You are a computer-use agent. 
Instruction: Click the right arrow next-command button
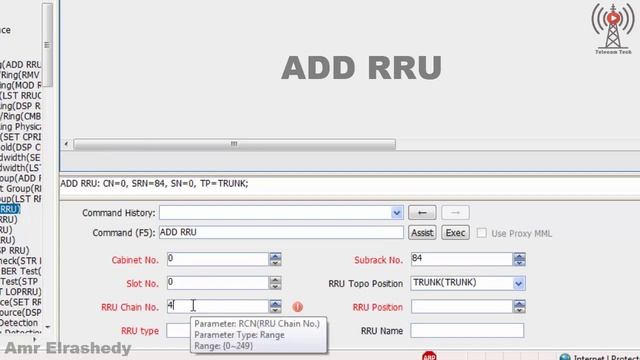click(x=455, y=213)
